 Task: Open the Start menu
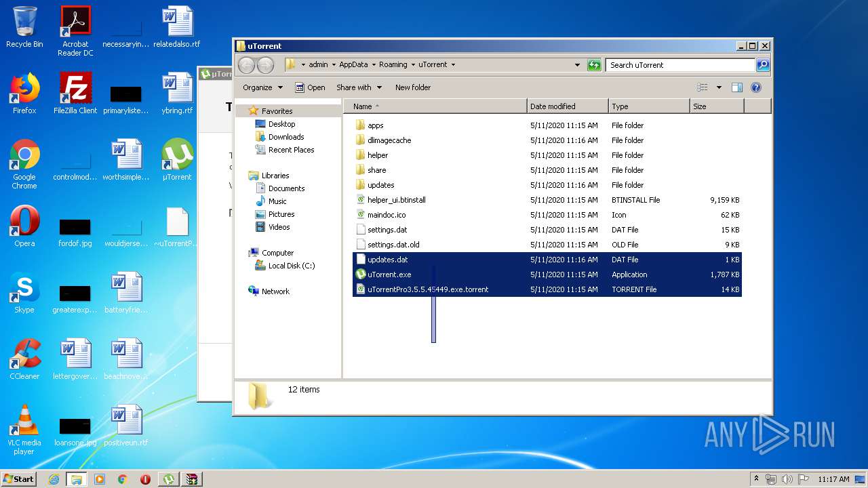pos(19,479)
